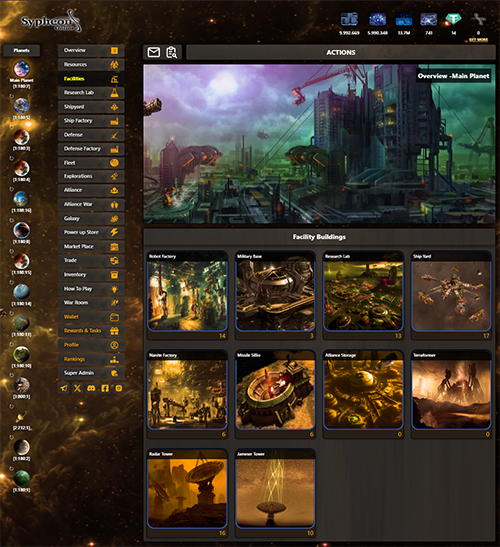
Task: Click the Actions bar
Action: point(341,52)
